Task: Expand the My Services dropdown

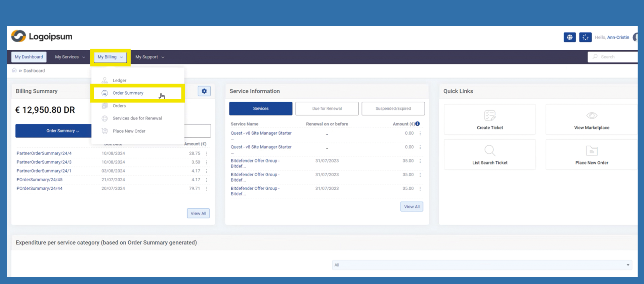Action: tap(70, 57)
